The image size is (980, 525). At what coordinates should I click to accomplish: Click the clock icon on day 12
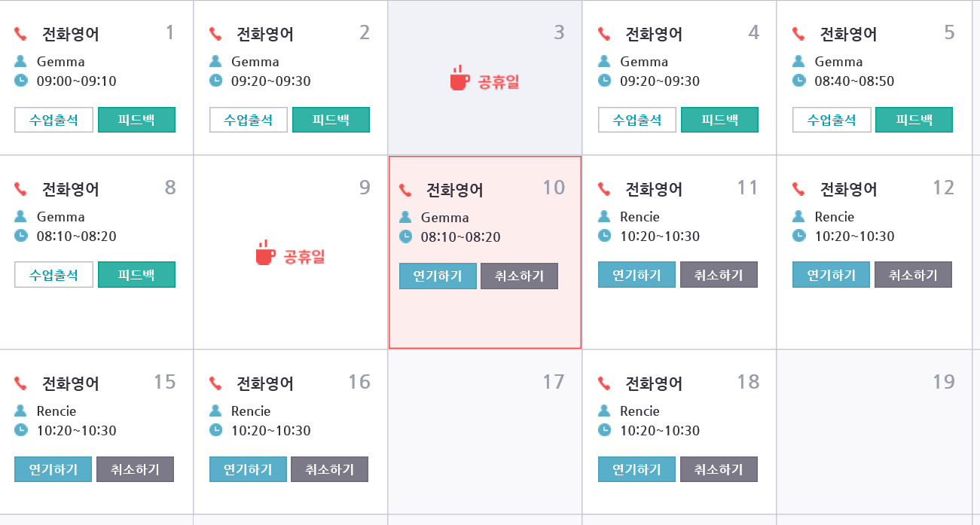pos(798,236)
